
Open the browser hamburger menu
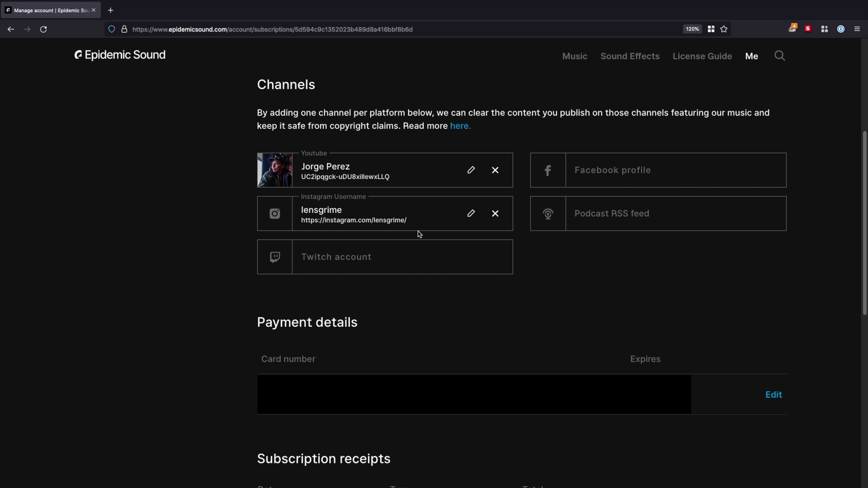[857, 29]
